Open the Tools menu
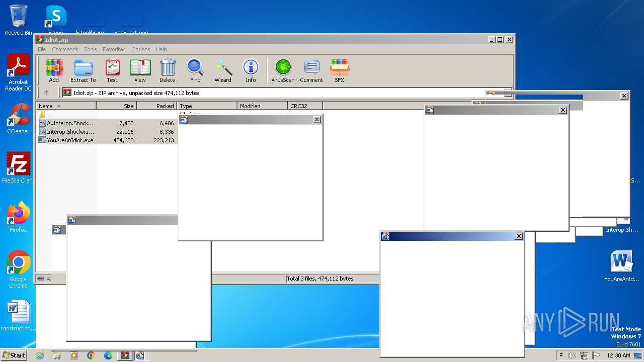The image size is (644, 362). (x=91, y=49)
